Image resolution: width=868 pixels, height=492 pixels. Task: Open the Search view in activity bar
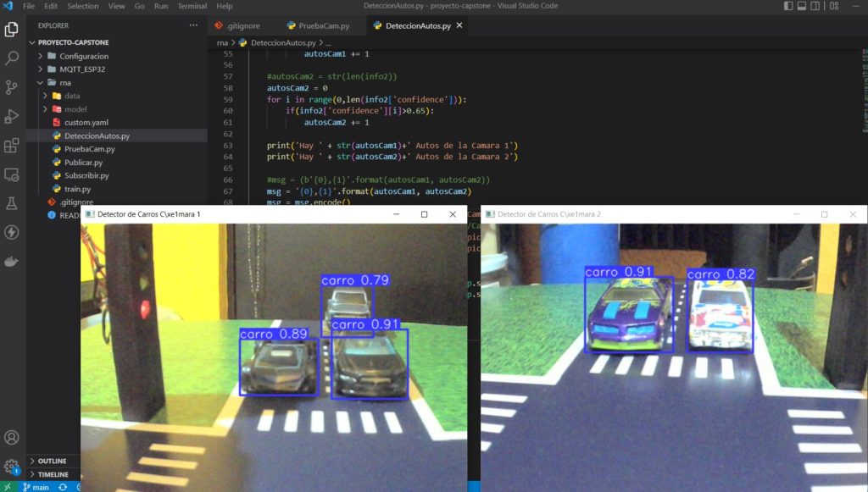click(12, 58)
